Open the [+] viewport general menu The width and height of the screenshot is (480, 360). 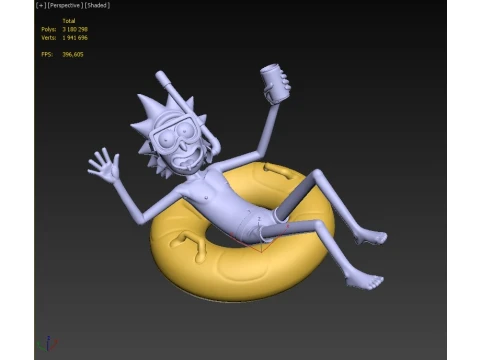tap(41, 5)
